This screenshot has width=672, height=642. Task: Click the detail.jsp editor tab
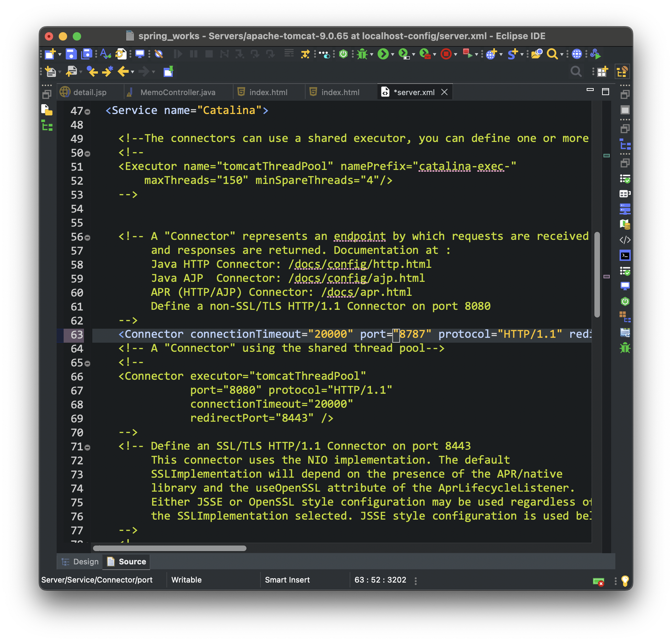coord(90,92)
